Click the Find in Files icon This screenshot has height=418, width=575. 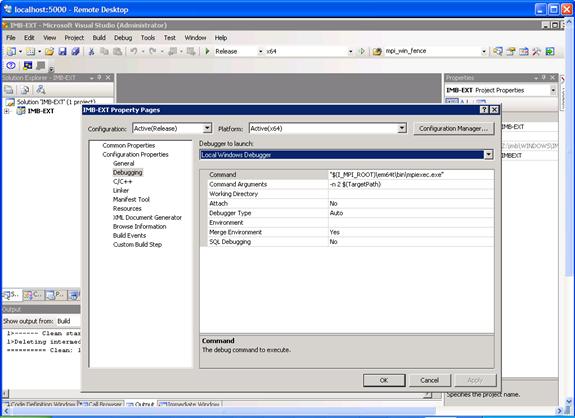point(377,52)
